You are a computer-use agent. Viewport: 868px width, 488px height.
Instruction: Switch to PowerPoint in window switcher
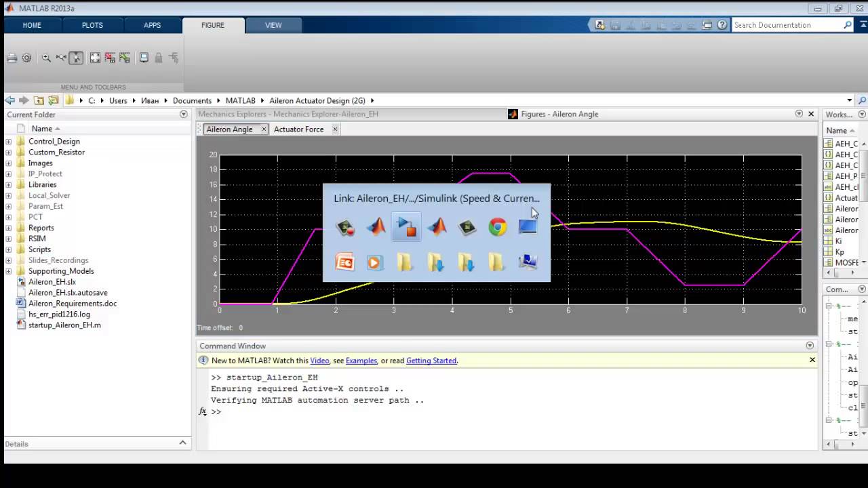345,262
